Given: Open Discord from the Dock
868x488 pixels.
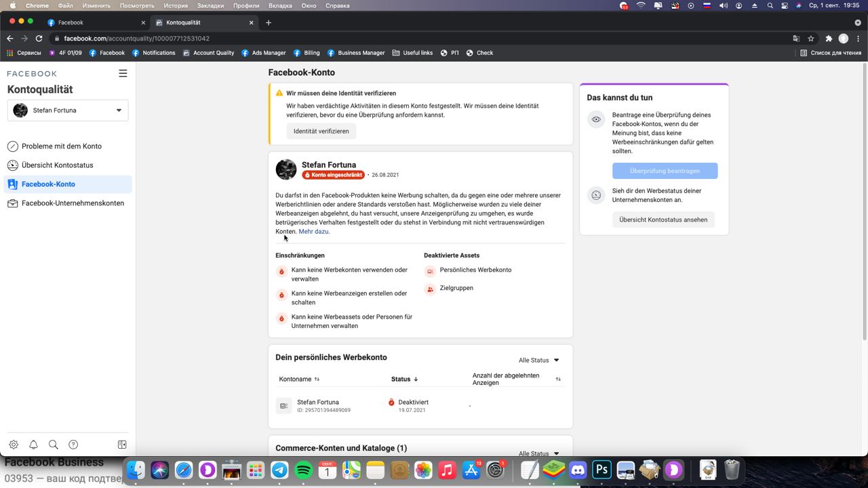Looking at the screenshot, I should click(578, 470).
